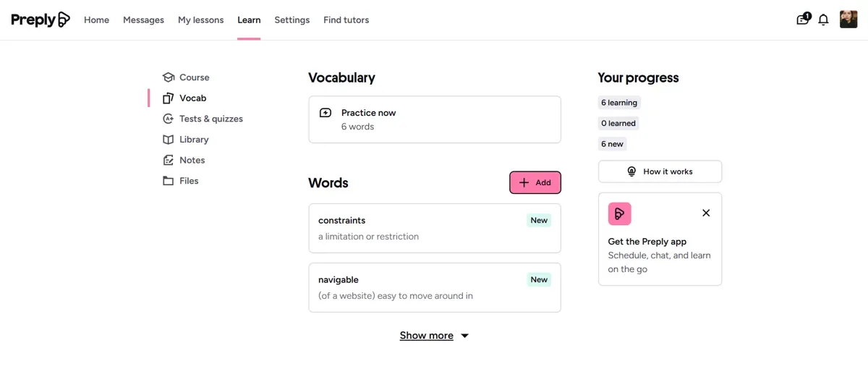
Task: Expand the word list with Show more
Action: point(434,336)
